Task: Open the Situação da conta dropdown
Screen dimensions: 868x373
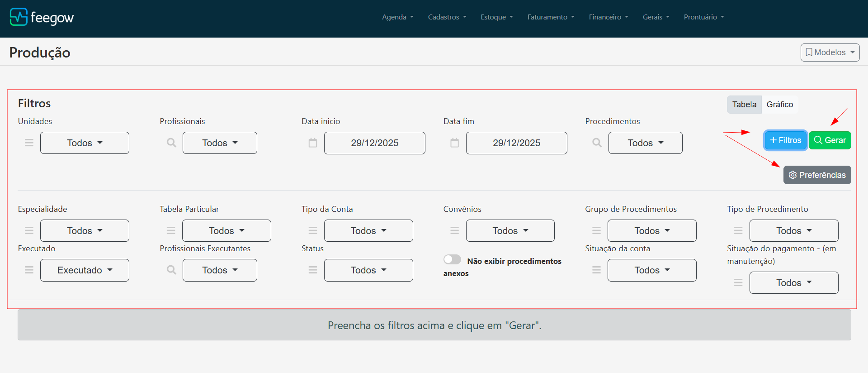Action: click(652, 270)
